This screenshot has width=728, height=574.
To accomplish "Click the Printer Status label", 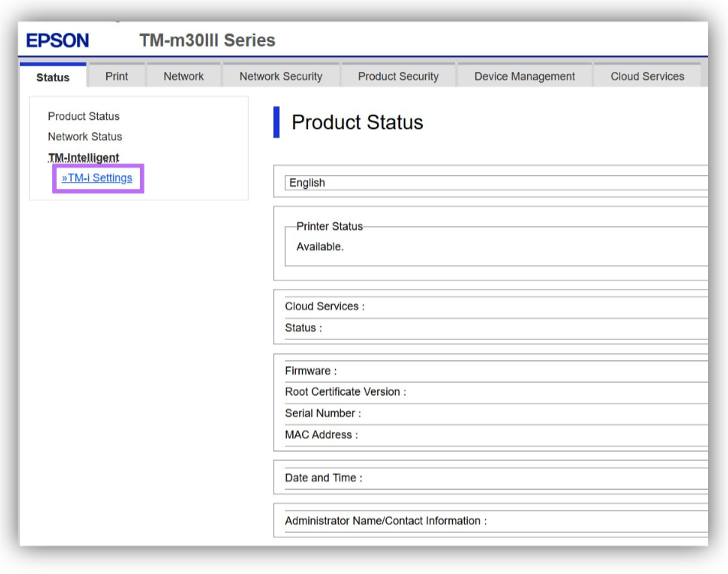I will [330, 226].
